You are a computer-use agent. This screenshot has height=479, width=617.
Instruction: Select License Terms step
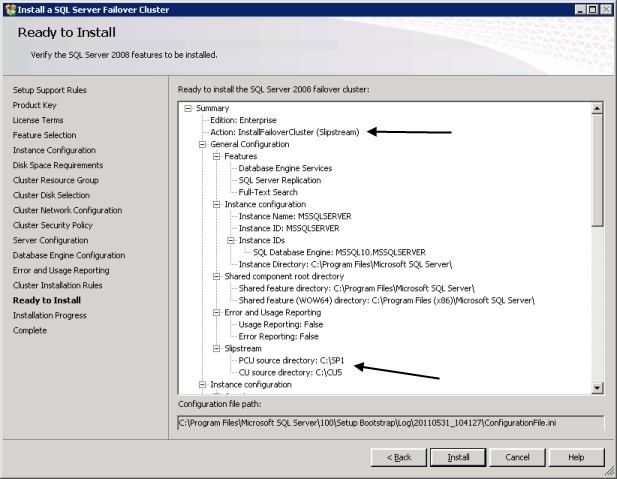(38, 120)
